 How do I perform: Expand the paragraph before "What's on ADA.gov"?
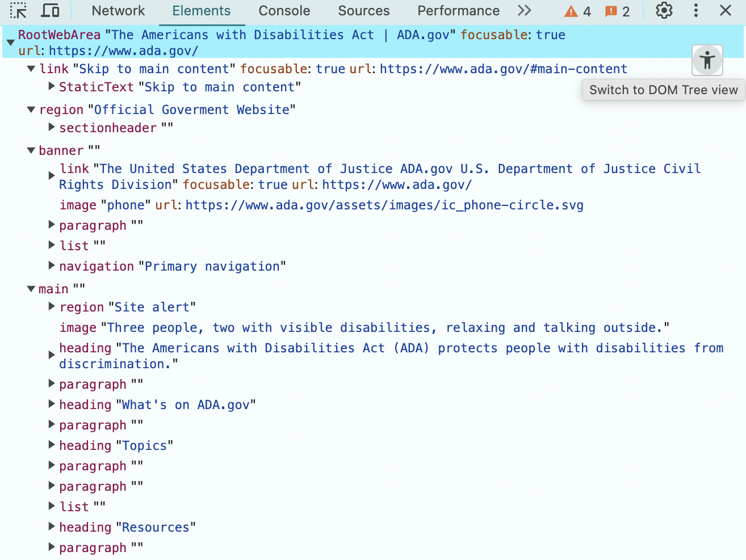point(52,384)
